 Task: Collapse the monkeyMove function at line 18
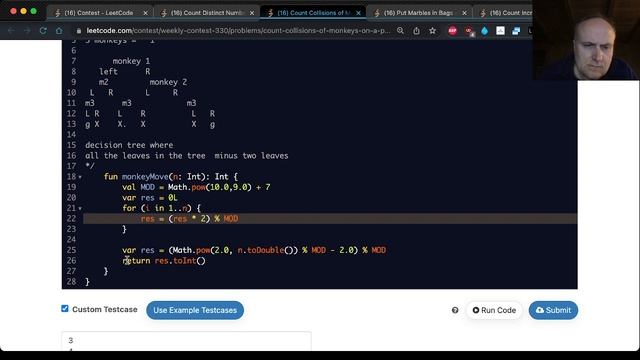[80, 177]
